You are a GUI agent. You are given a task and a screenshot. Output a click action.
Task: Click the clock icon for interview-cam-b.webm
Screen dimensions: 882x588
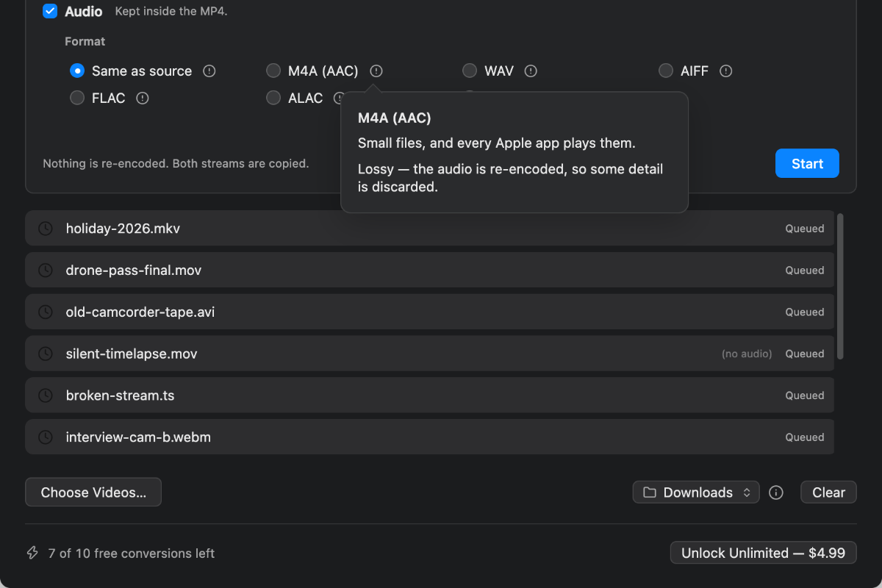46,437
